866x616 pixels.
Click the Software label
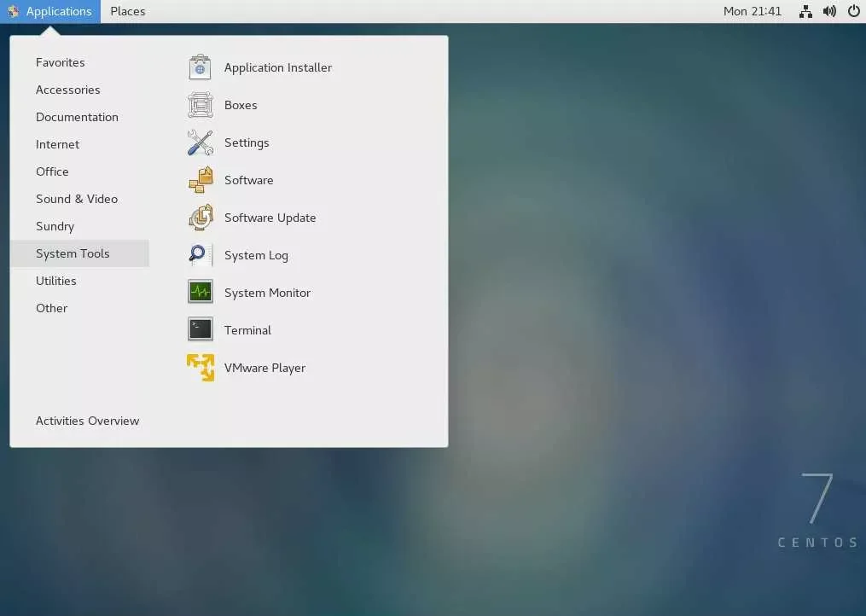click(248, 180)
